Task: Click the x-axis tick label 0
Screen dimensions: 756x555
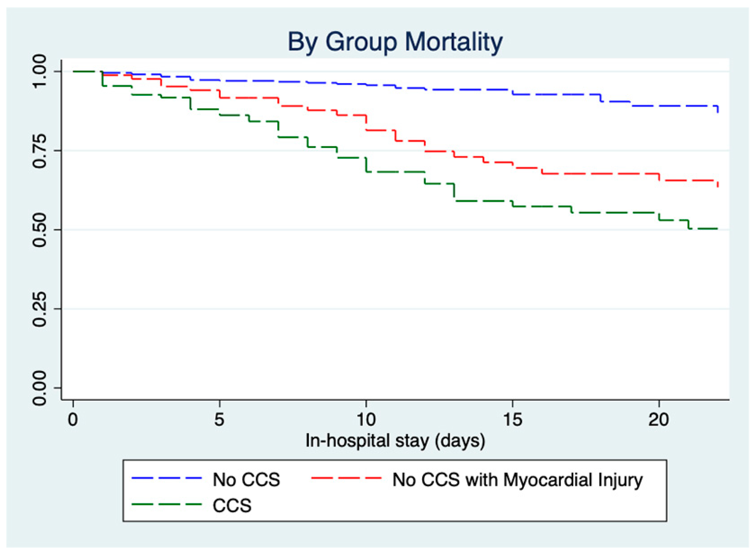Action: point(73,420)
